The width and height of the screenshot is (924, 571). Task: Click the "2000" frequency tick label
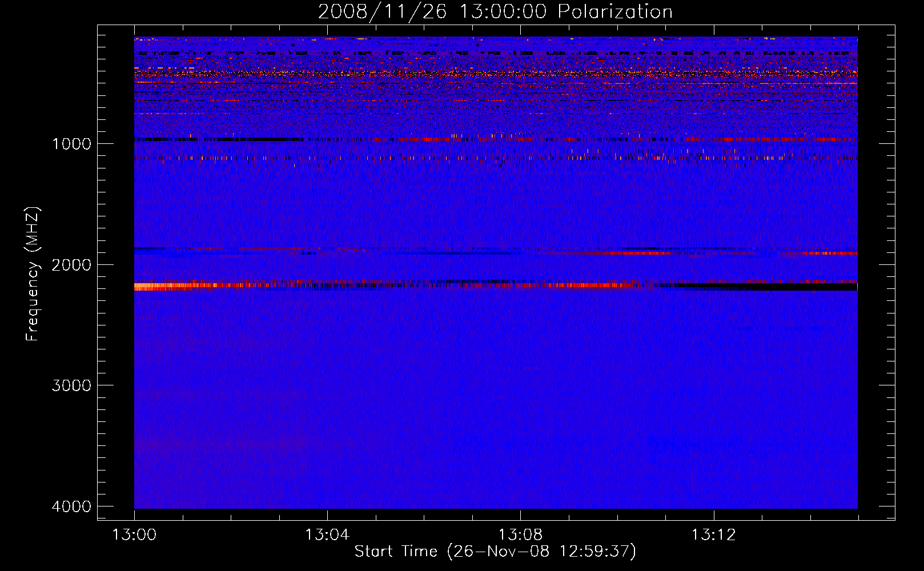click(71, 264)
